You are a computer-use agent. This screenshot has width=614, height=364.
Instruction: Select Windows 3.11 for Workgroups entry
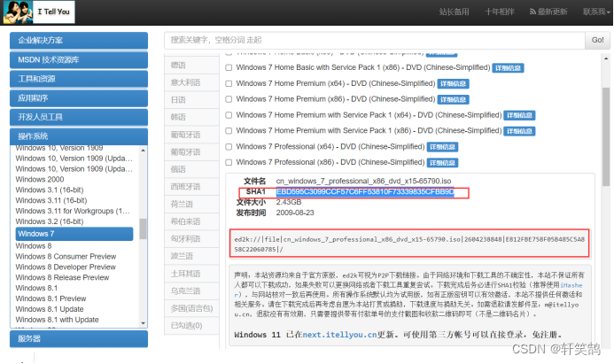coord(73,211)
